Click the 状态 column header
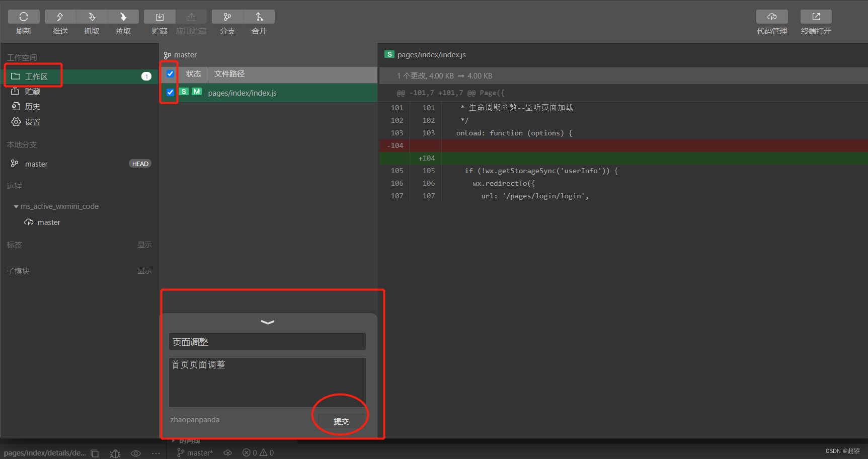 [193, 74]
